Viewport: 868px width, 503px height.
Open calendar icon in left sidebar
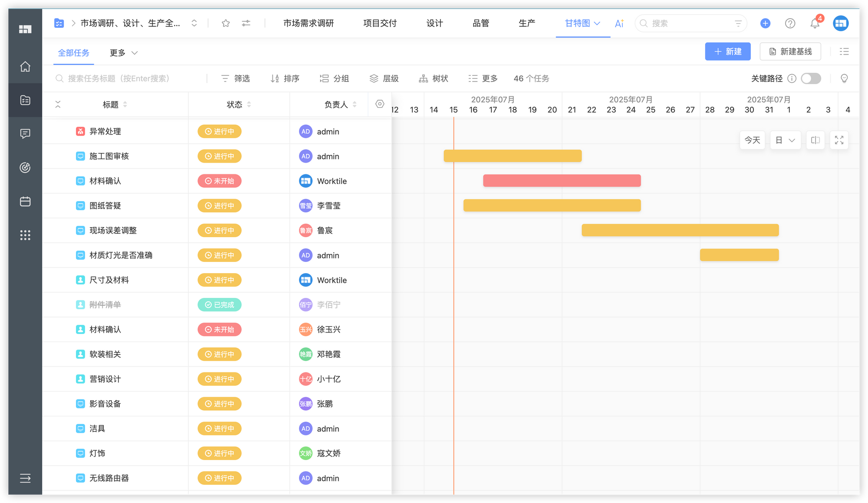click(25, 202)
